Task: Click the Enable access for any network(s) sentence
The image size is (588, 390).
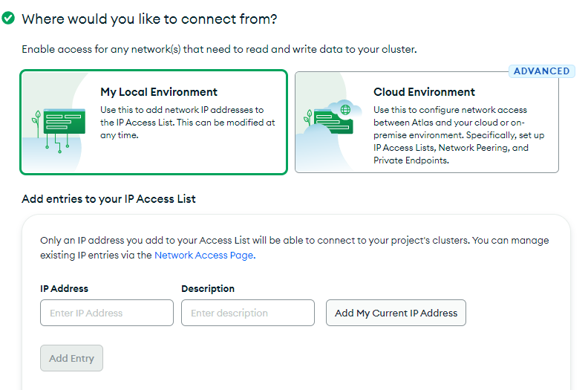Action: point(219,49)
